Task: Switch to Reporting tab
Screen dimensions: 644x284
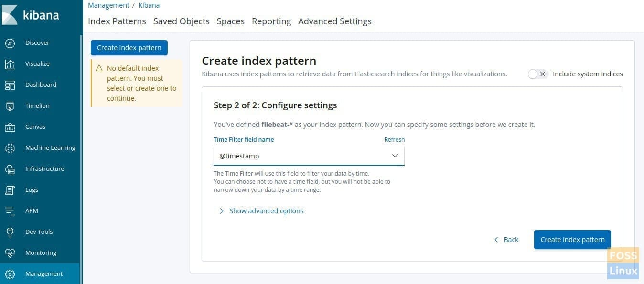Action: tap(271, 21)
